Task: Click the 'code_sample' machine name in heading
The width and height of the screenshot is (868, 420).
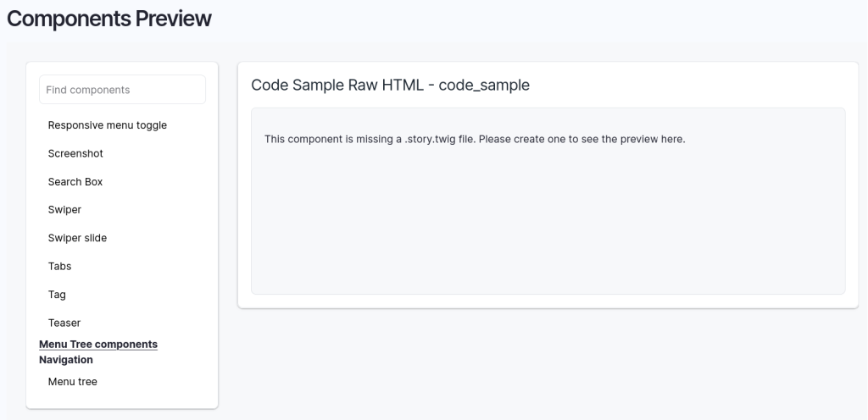Action: [484, 86]
